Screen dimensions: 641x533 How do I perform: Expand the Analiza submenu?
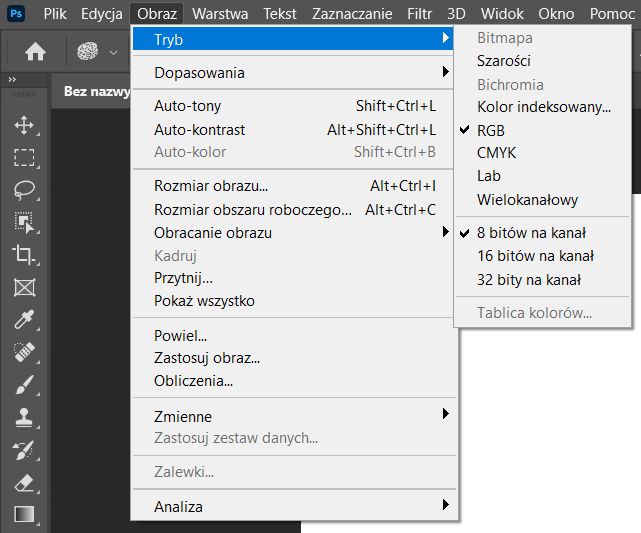coord(293,506)
